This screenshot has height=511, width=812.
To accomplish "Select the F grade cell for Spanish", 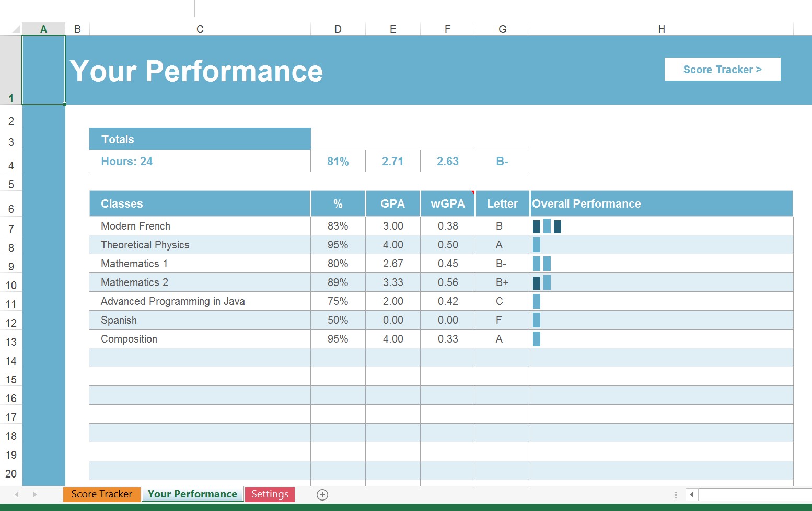I will coord(502,320).
